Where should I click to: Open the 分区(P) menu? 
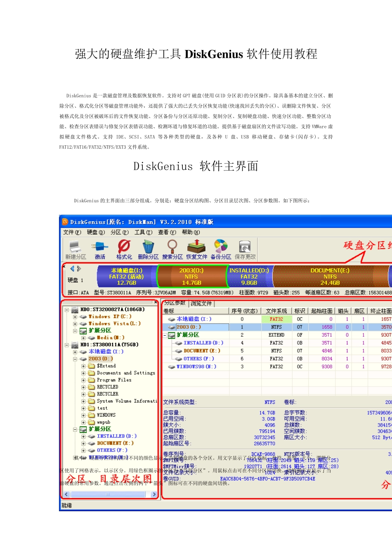coord(120,232)
